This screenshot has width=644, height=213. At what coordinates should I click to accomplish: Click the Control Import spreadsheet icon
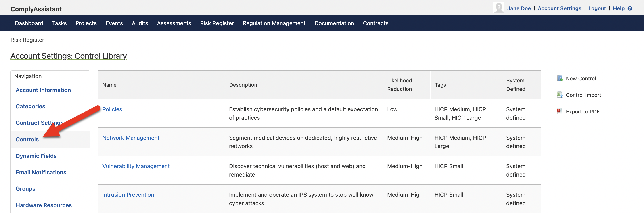[x=560, y=95]
